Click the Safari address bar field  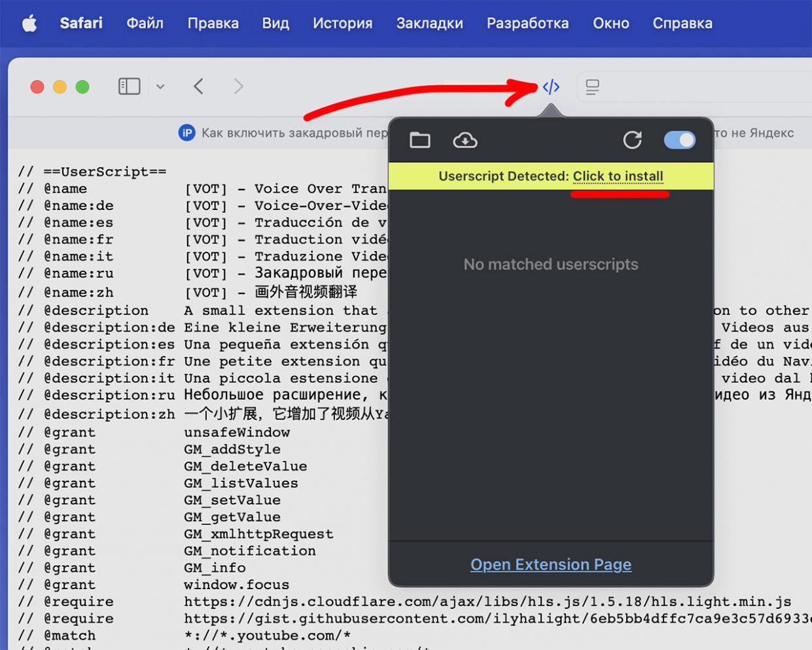pos(694,87)
